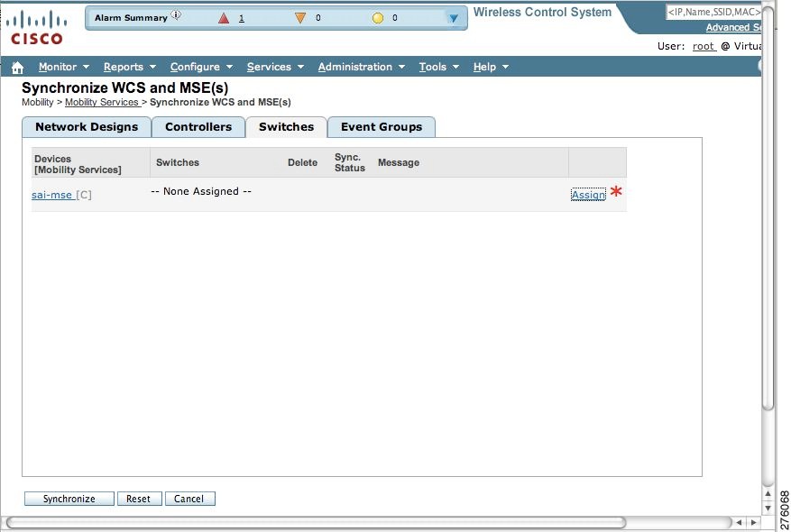Open the Help menu

click(491, 67)
